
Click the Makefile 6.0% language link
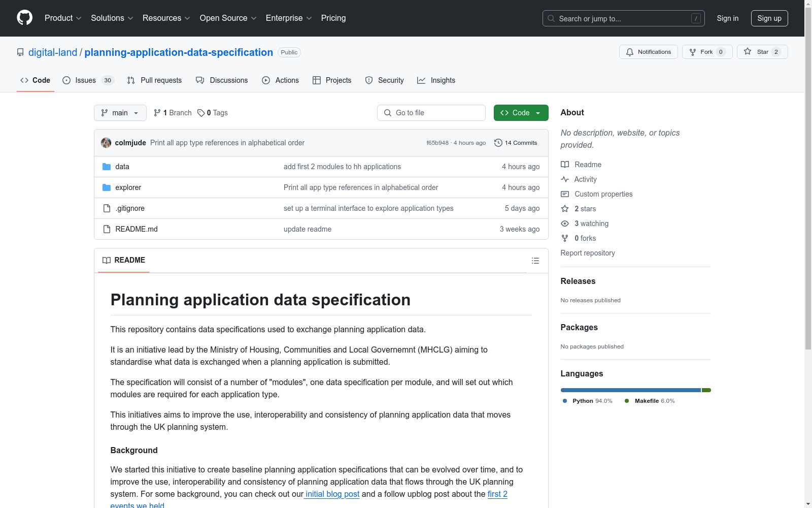click(x=650, y=401)
